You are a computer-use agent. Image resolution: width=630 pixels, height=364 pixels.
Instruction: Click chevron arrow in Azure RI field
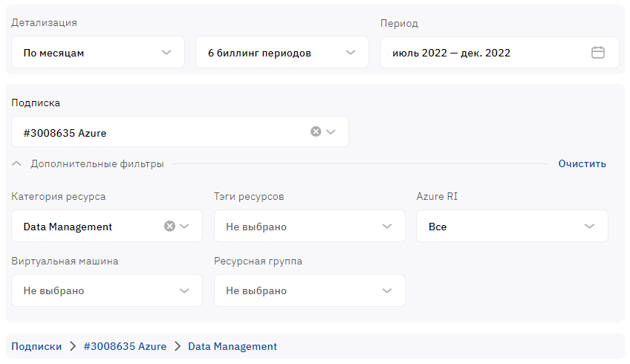589,226
